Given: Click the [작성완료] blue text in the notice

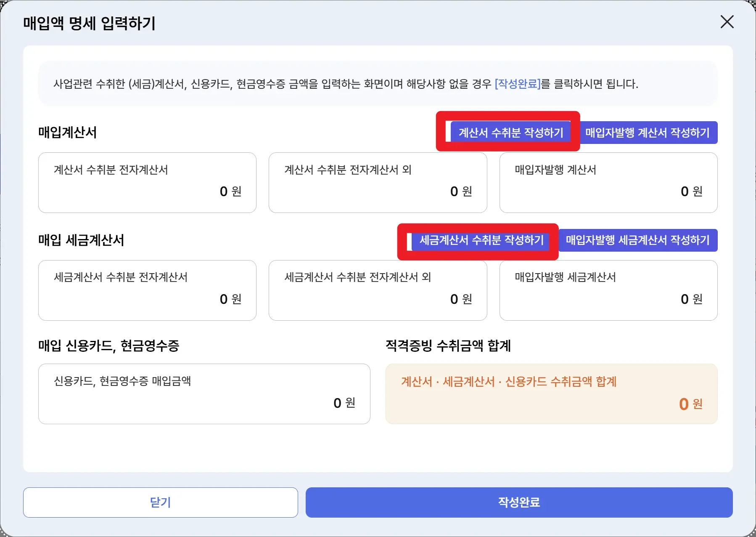Looking at the screenshot, I should (x=517, y=84).
